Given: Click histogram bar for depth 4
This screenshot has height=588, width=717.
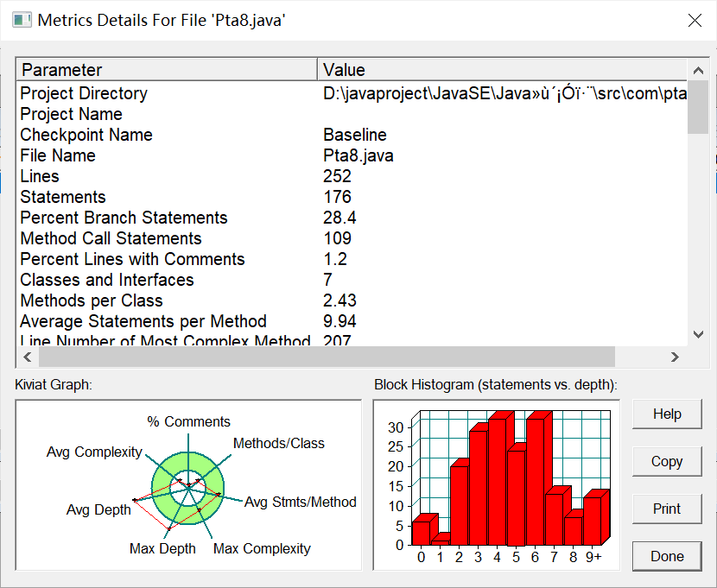Looking at the screenshot, I should (498, 482).
